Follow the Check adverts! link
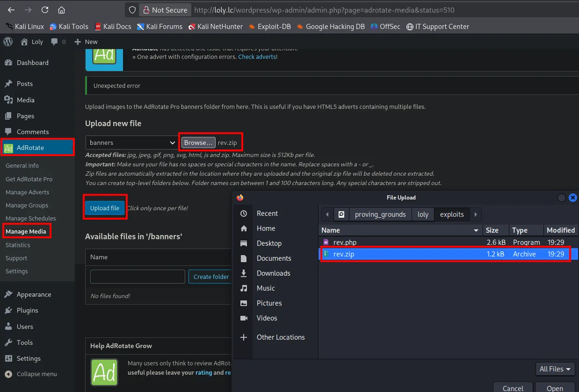This screenshot has width=579, height=392. tap(258, 57)
